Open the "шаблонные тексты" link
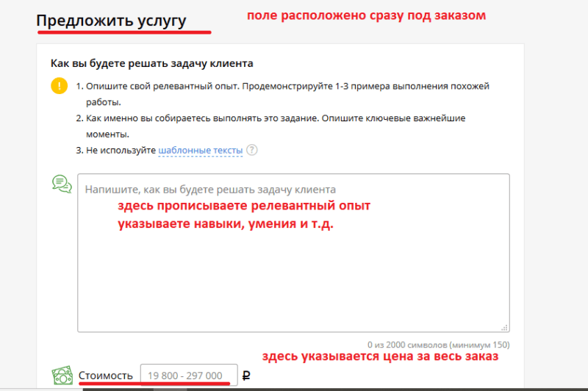 pyautogui.click(x=200, y=150)
